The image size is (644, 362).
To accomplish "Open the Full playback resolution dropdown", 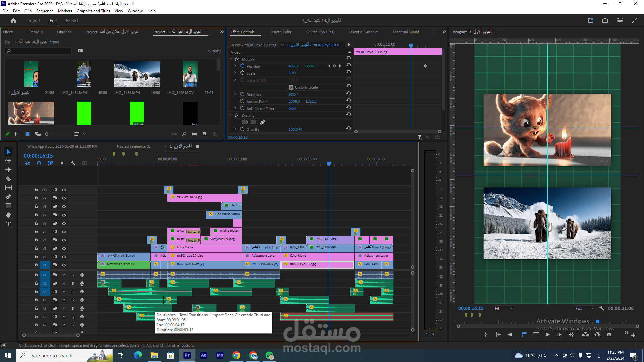I will 584,308.
